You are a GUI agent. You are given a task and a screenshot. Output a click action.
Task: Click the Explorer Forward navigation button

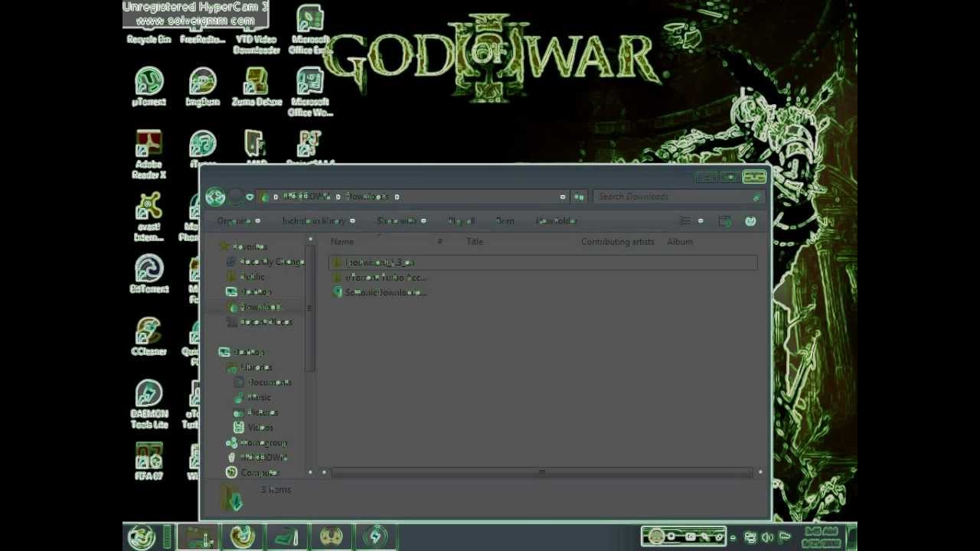click(x=235, y=197)
